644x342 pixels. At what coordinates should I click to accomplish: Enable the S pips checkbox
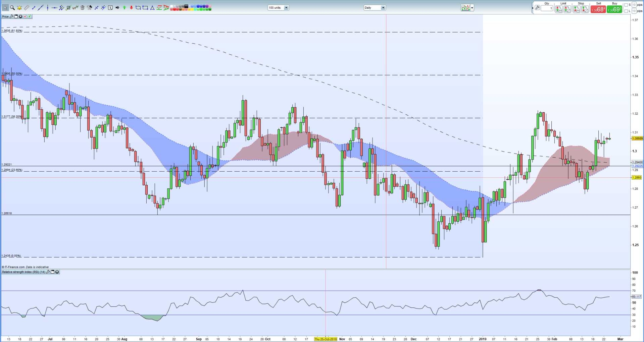pos(626,5)
